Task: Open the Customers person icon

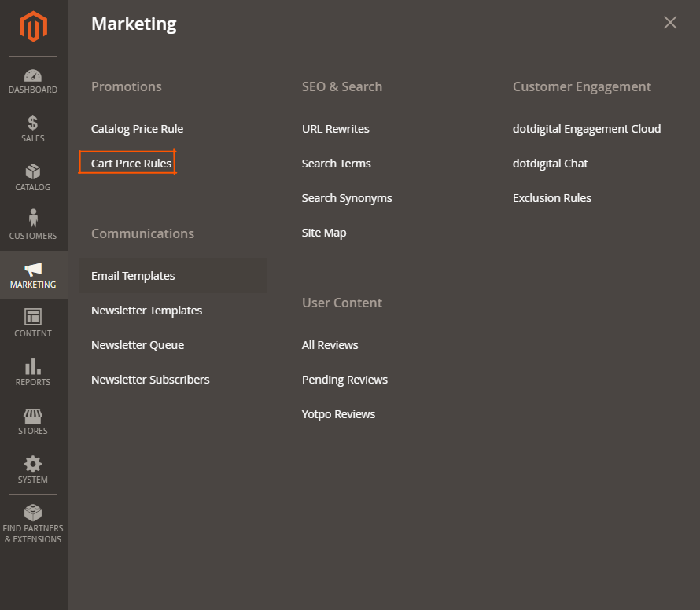Action: pyautogui.click(x=33, y=219)
